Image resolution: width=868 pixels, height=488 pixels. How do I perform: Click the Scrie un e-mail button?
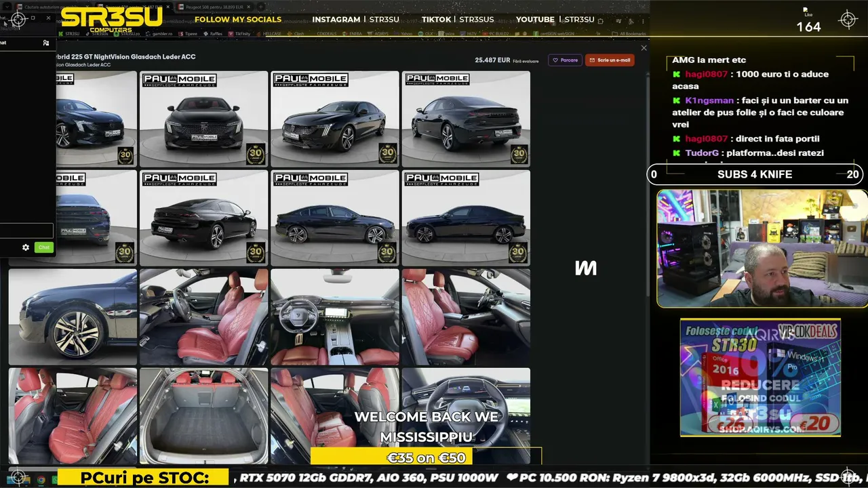tap(610, 60)
